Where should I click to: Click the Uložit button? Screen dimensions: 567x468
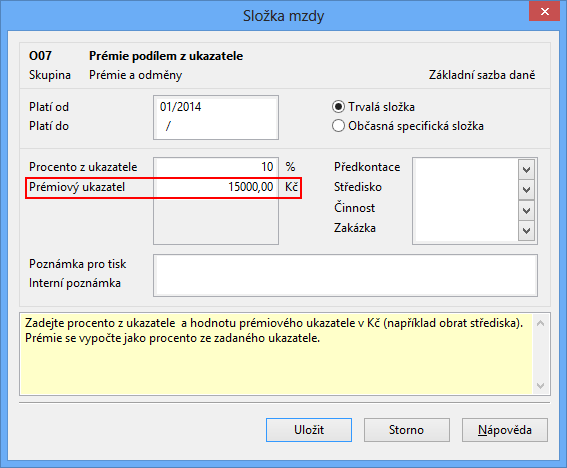309,430
